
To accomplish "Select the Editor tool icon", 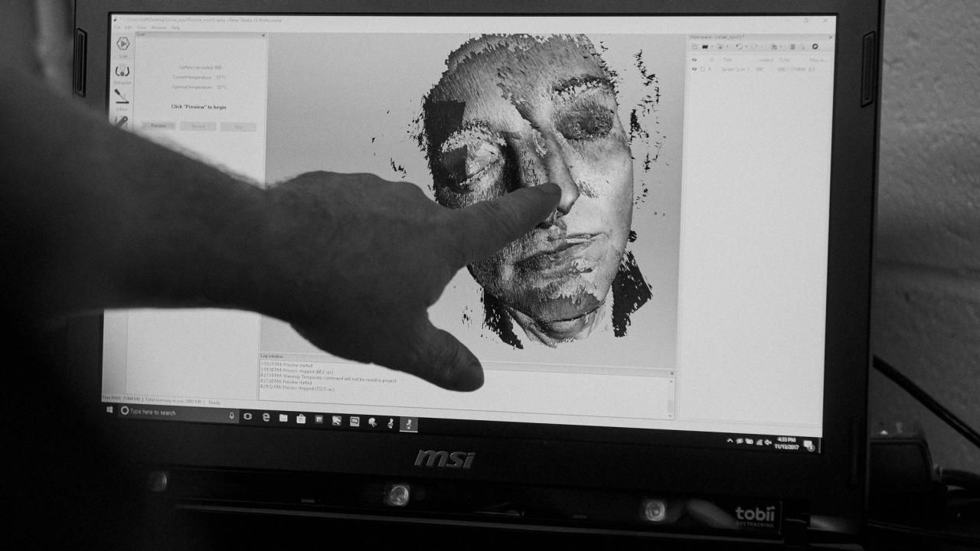I will coord(122,96).
